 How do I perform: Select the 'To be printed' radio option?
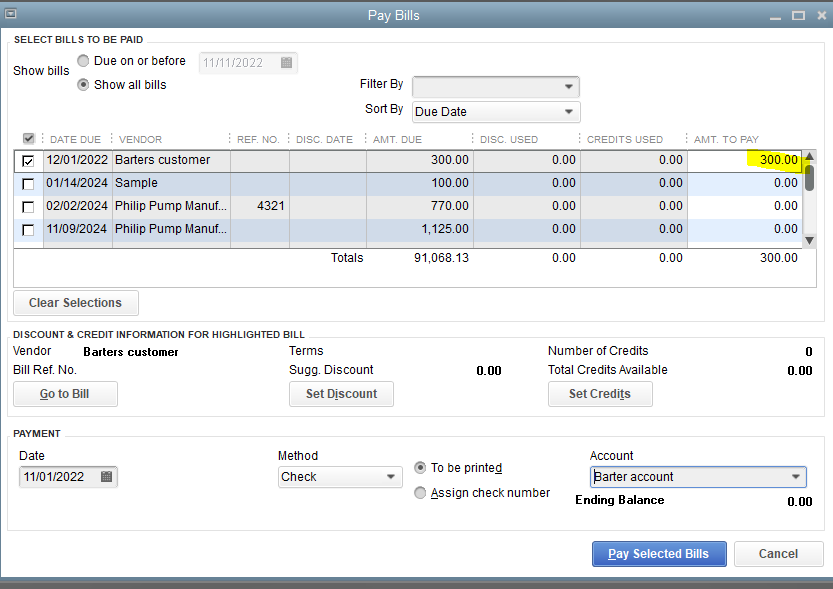[421, 468]
